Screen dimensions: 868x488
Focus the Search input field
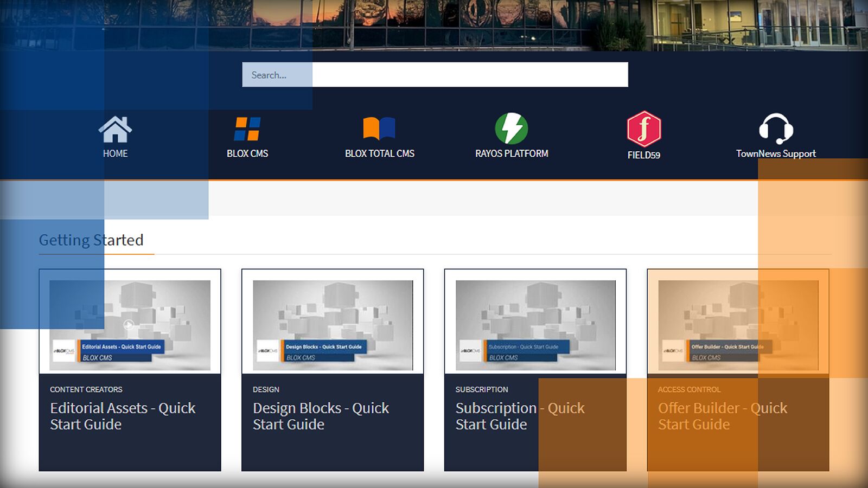(435, 75)
